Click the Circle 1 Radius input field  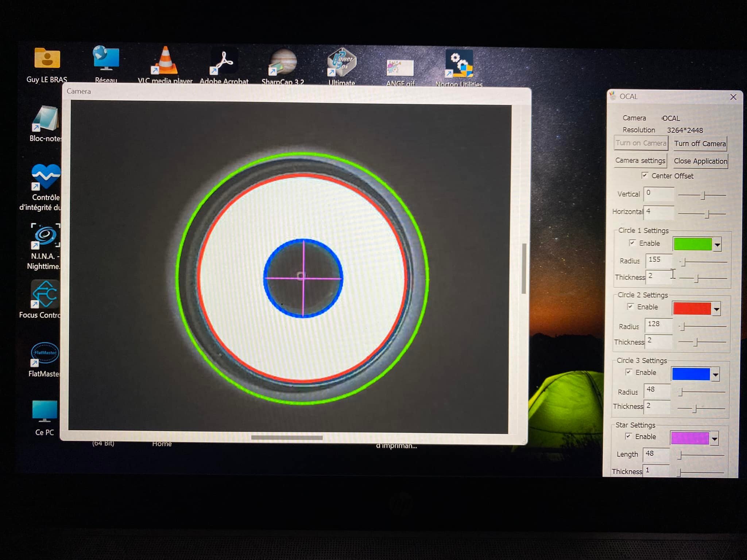[x=659, y=260]
